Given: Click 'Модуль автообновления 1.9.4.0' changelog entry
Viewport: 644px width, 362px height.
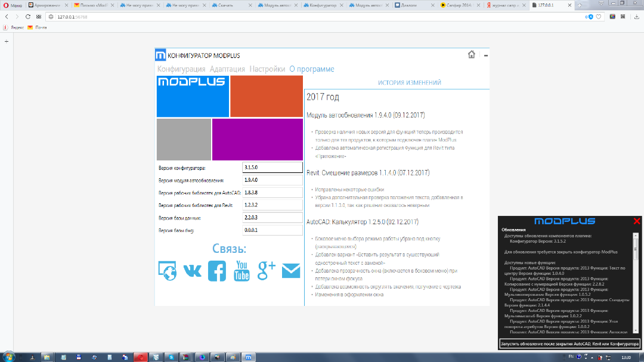Looking at the screenshot, I should tap(366, 115).
